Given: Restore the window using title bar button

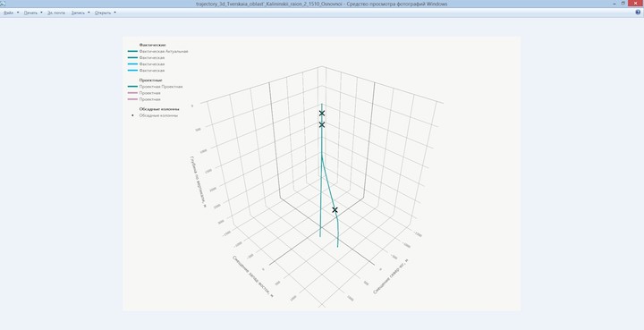Looking at the screenshot, I should click(x=623, y=4).
